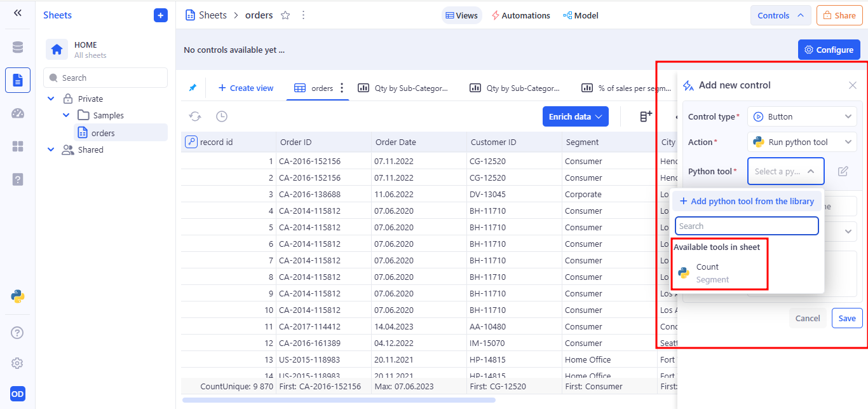This screenshot has width=868, height=409.
Task: Open the Action dropdown
Action: (802, 142)
